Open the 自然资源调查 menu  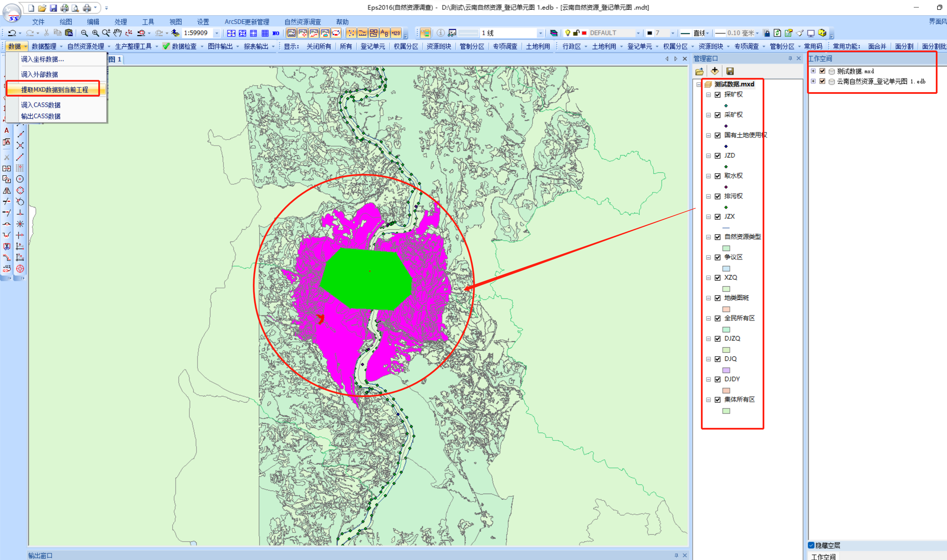pyautogui.click(x=303, y=22)
